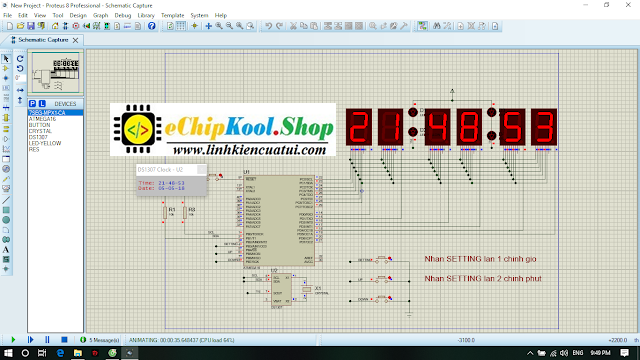Open the Windows Start menu
The height and width of the screenshot is (360, 640).
(8, 353)
